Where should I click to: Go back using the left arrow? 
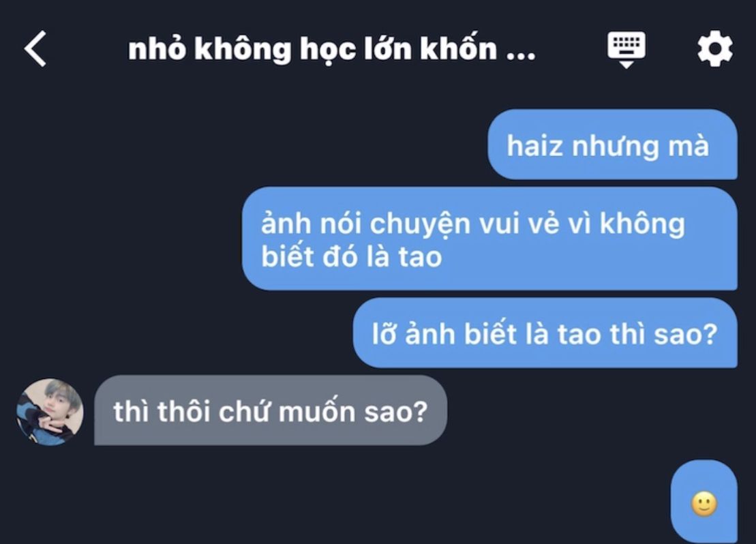pyautogui.click(x=35, y=48)
